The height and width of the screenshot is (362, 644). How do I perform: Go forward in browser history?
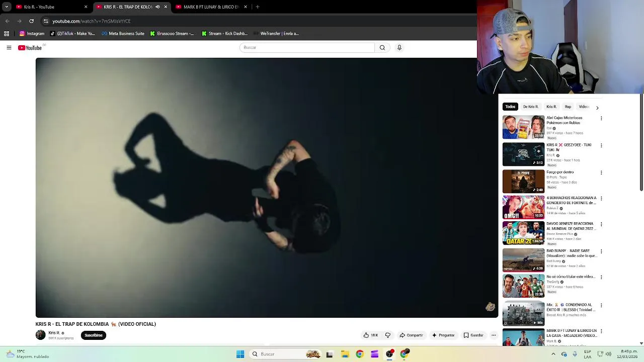click(19, 21)
